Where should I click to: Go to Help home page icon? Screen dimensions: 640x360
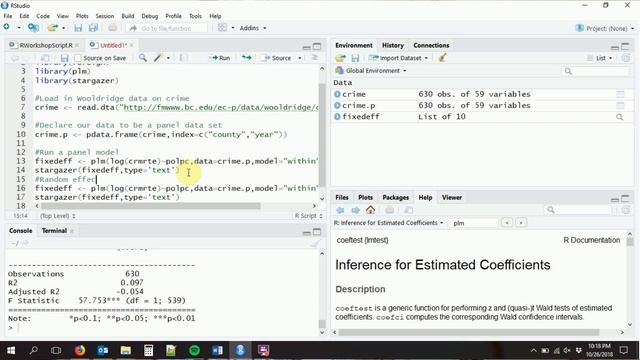point(370,210)
